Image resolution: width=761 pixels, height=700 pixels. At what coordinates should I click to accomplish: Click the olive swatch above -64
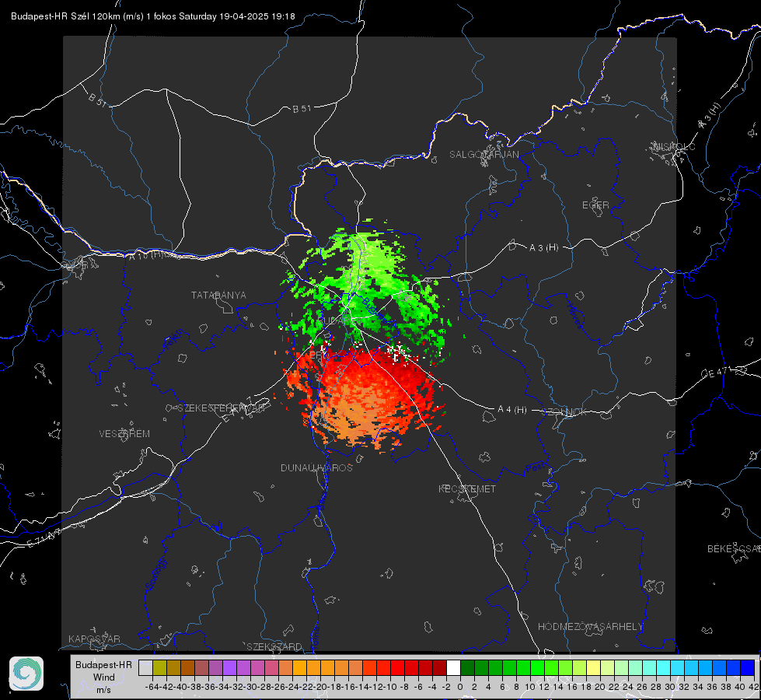[159, 667]
